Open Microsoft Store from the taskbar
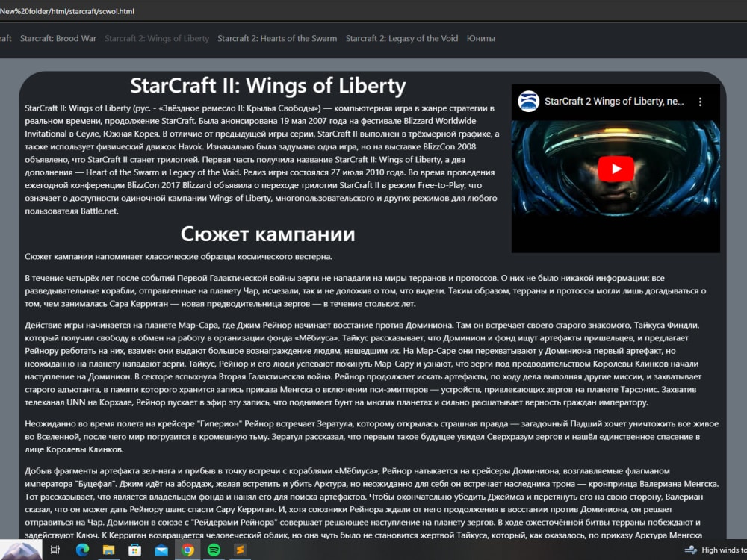The width and height of the screenshot is (747, 560). [x=134, y=550]
